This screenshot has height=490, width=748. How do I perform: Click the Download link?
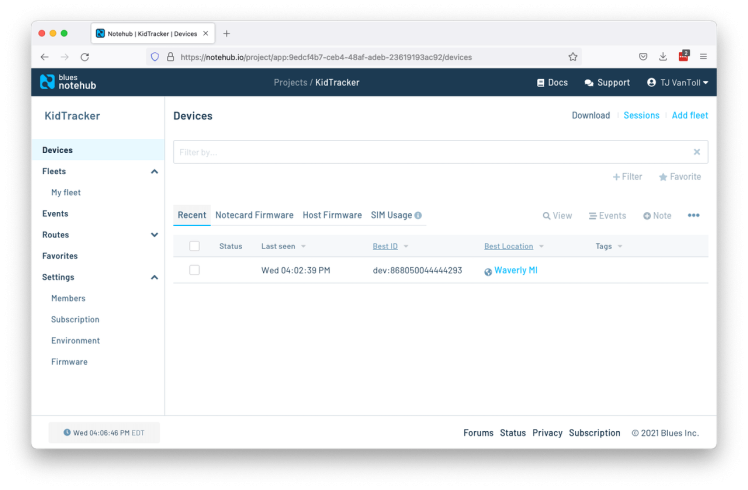pos(591,115)
